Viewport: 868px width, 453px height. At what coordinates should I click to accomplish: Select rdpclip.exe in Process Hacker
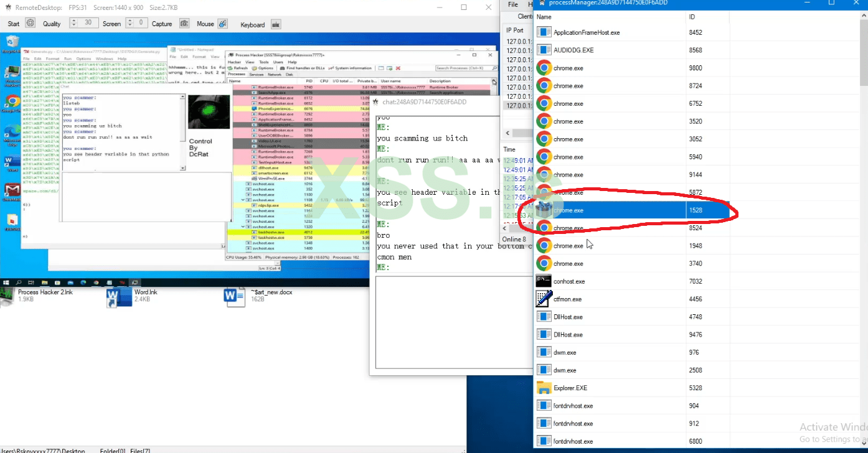267,205
